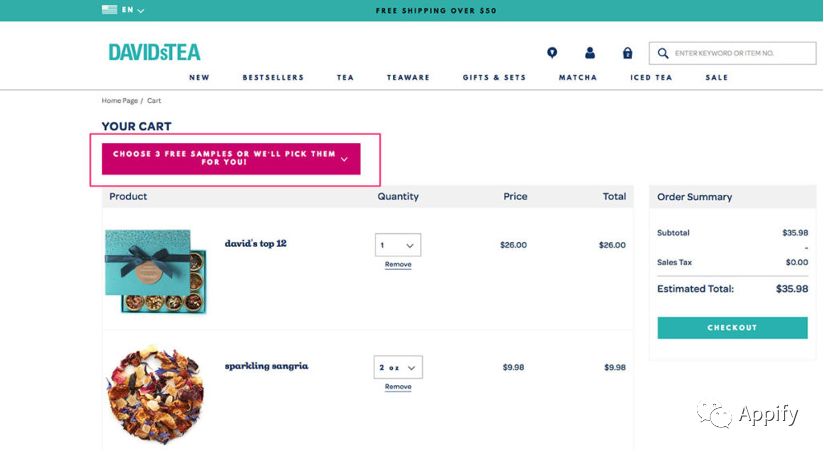This screenshot has height=452, width=824.
Task: Open quantity dropdown for david's top 12
Action: click(398, 245)
